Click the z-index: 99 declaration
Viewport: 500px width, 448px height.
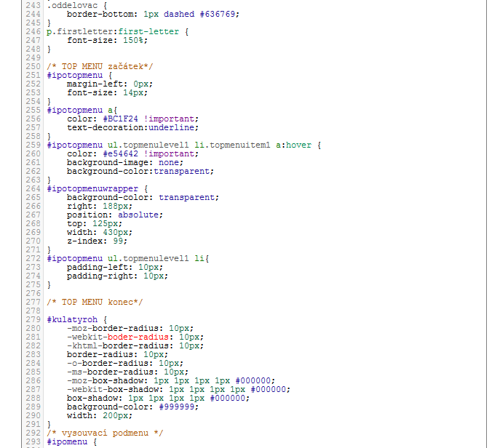[x=97, y=241]
